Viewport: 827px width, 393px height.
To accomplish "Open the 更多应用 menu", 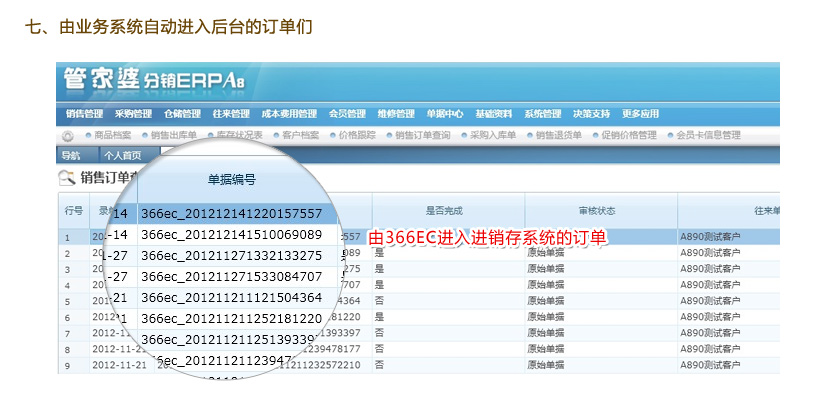I will click(x=640, y=114).
